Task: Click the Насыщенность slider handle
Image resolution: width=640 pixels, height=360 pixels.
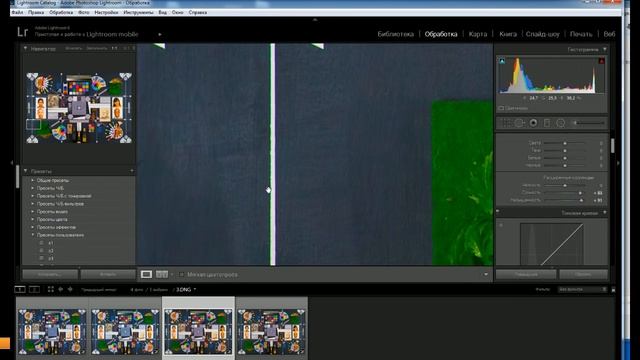Action: coord(581,200)
